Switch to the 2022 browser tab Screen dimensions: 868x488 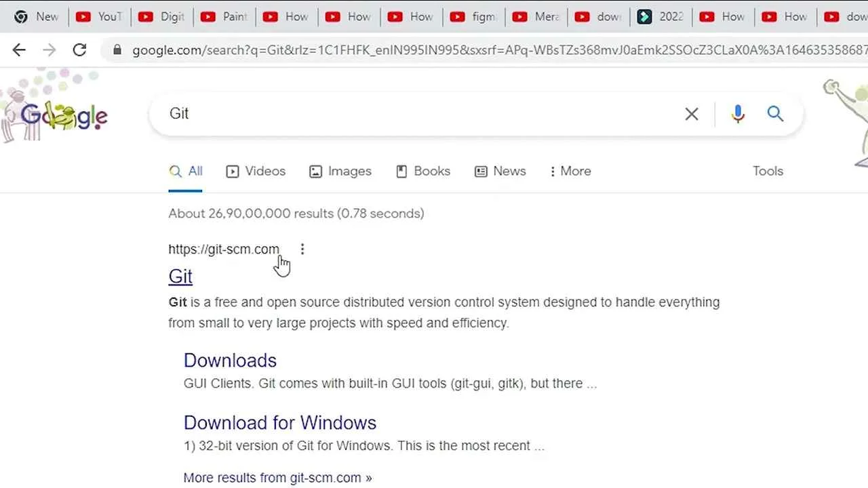point(660,16)
